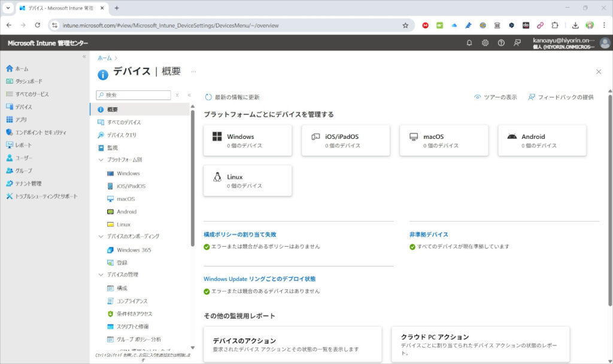Open スクリプトと修復 in device menu
Viewport: 613px width, 364px height.
(128, 326)
